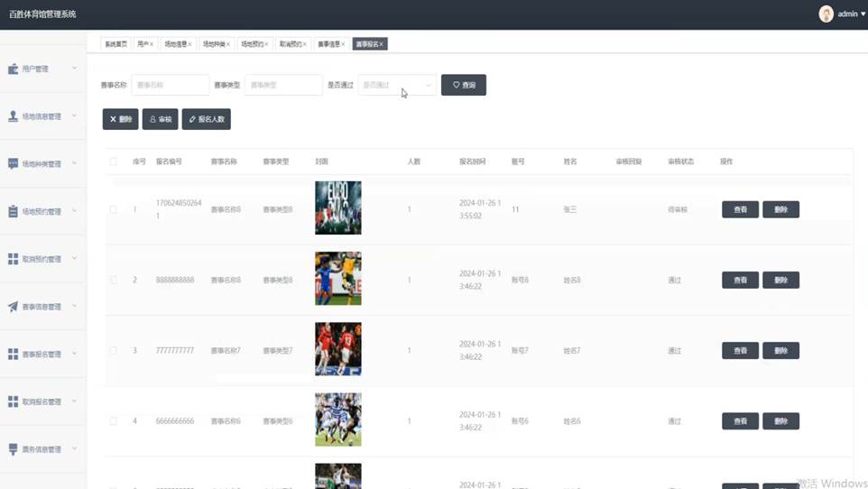Image resolution: width=868 pixels, height=489 pixels.
Task: Check the checkbox for row 2 (8888888888)
Action: pos(113,280)
